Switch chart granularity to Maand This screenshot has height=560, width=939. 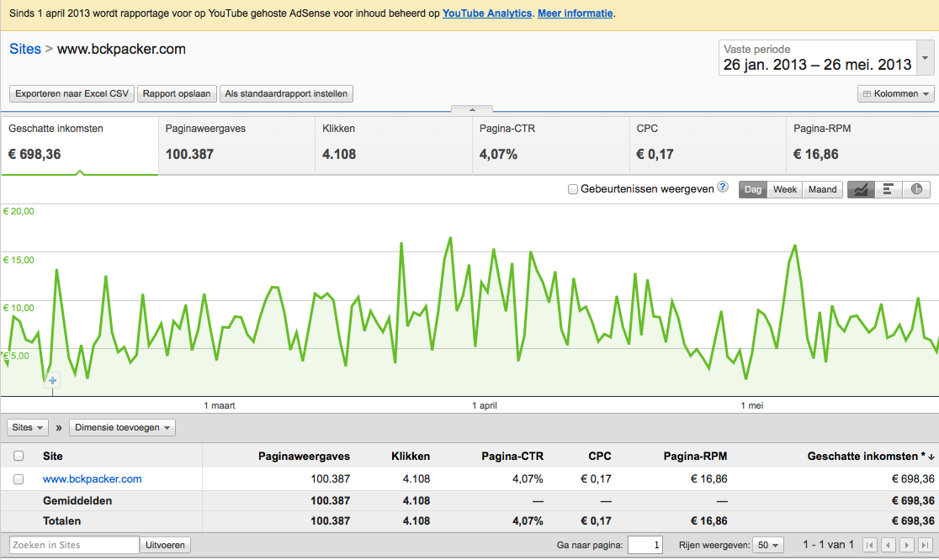click(823, 190)
